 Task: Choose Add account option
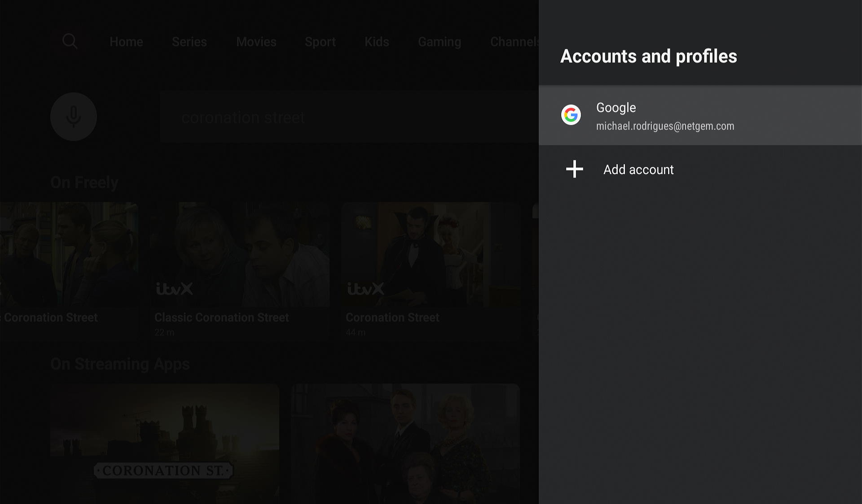(x=700, y=170)
